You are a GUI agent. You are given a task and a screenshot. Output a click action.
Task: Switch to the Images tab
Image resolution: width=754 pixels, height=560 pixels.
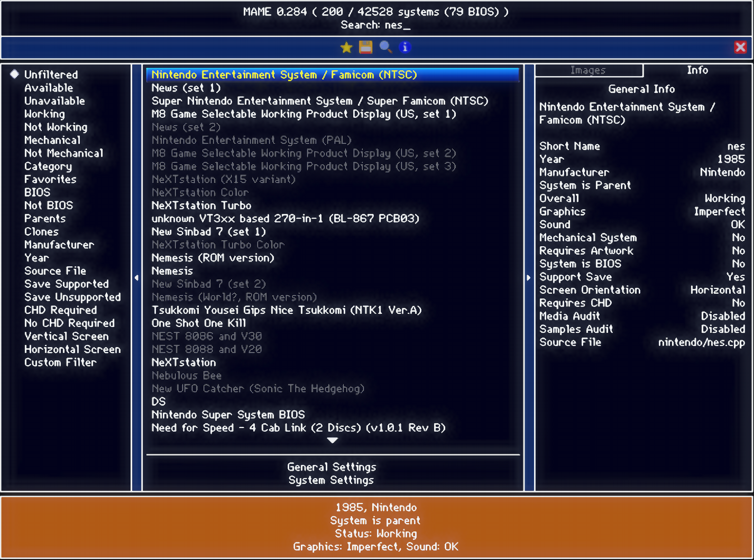tap(589, 70)
